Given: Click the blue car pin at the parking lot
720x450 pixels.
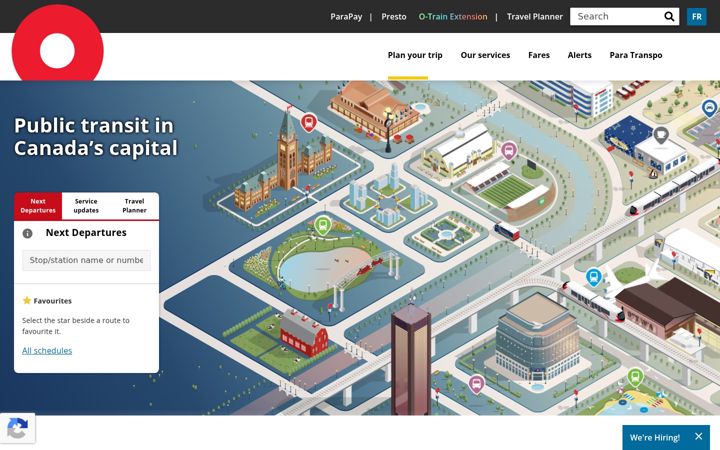Looking at the screenshot, I should pyautogui.click(x=710, y=108).
